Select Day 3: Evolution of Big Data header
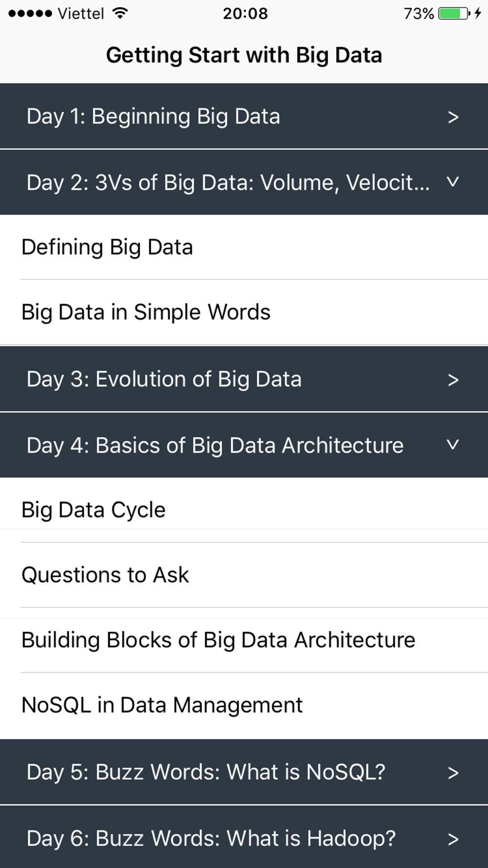Viewport: 488px width, 868px height. click(244, 379)
